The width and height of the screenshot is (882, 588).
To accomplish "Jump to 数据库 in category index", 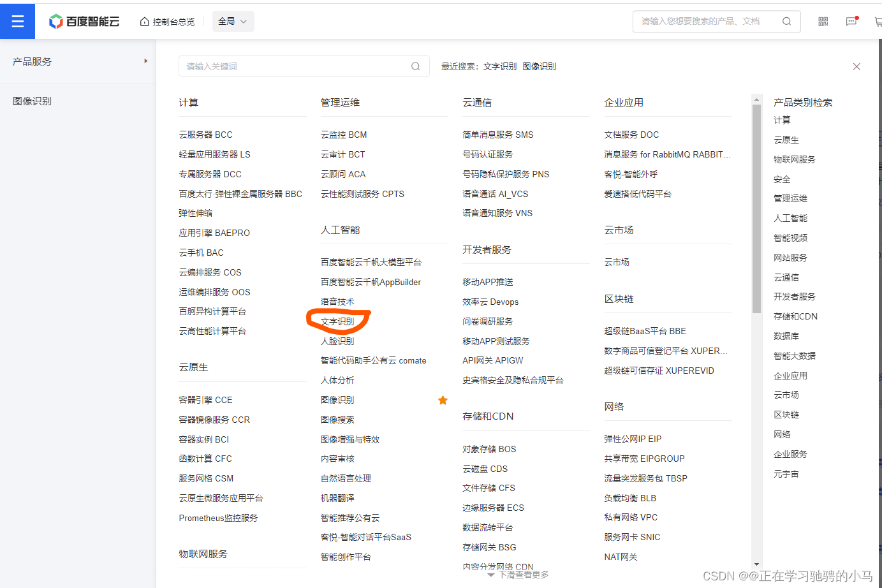I will (786, 336).
